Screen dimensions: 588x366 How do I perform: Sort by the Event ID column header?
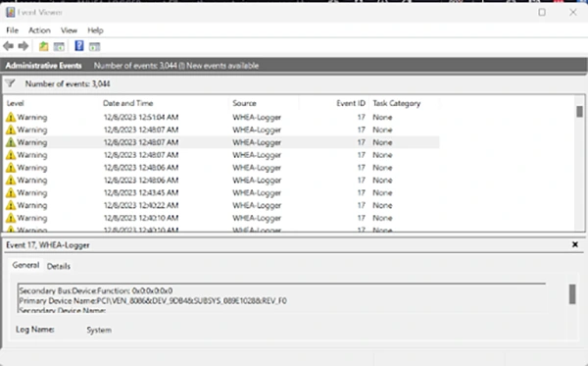(351, 103)
